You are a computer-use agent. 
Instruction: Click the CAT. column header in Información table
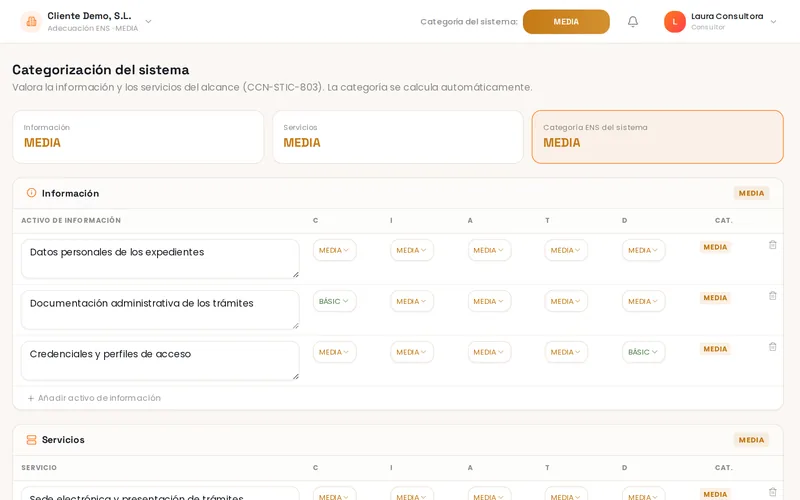coord(723,220)
